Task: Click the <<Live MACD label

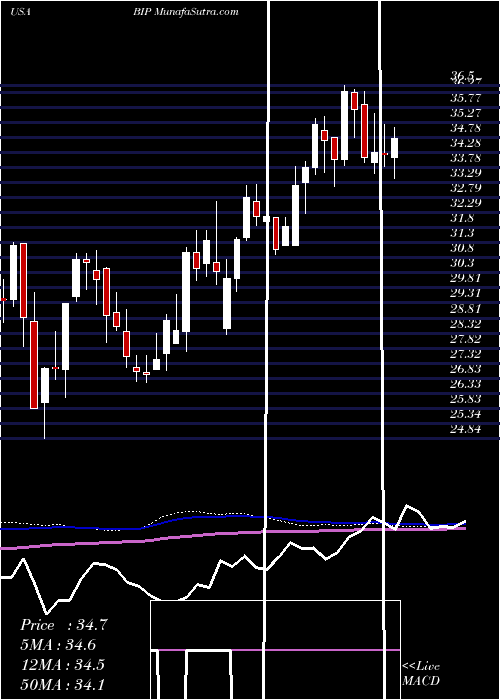Action: pyautogui.click(x=421, y=673)
